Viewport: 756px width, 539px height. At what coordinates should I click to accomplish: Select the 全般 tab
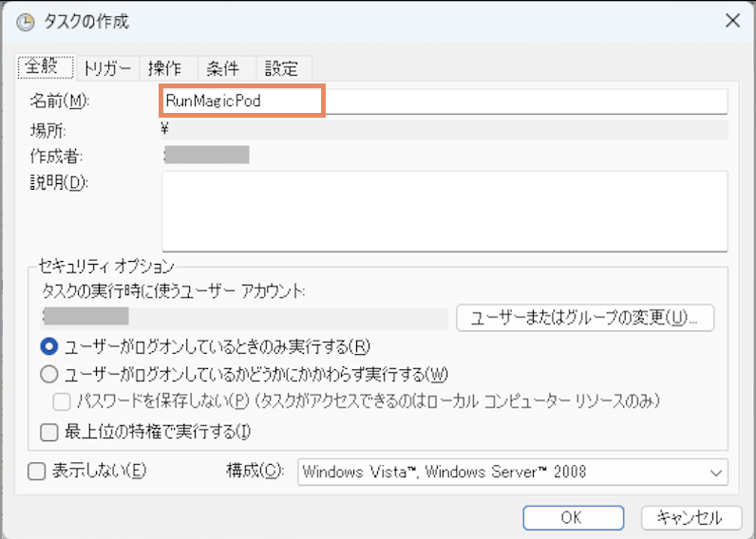tap(46, 66)
